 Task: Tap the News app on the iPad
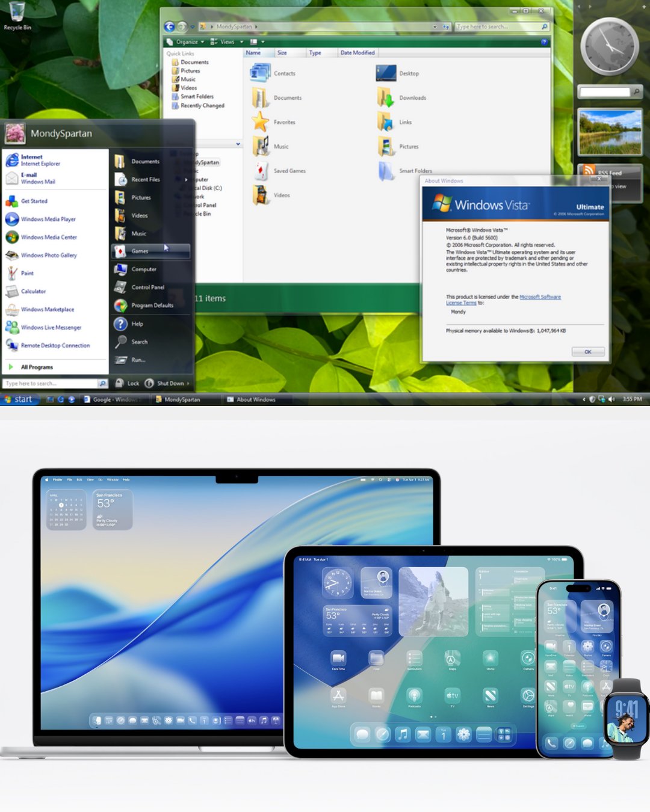[x=491, y=698]
